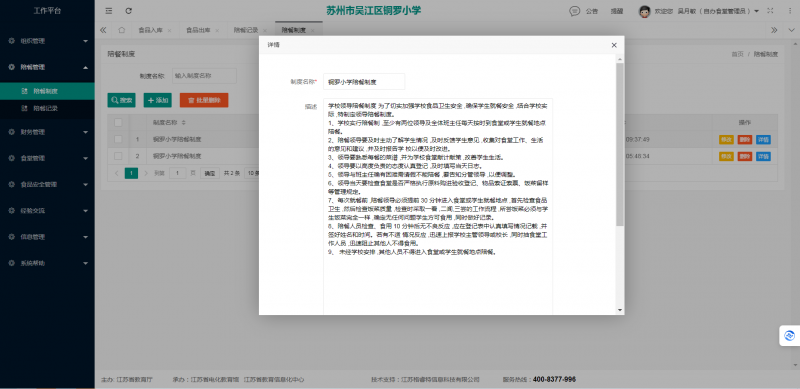The width and height of the screenshot is (800, 389).
Task: Click the 工作平台 title in the sidebar
Action: [47, 11]
